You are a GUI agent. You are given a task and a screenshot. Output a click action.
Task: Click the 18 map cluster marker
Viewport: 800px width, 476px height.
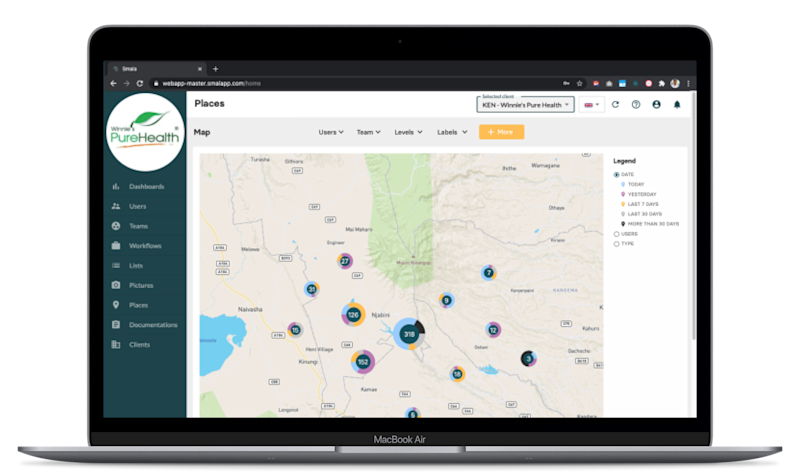pos(457,374)
